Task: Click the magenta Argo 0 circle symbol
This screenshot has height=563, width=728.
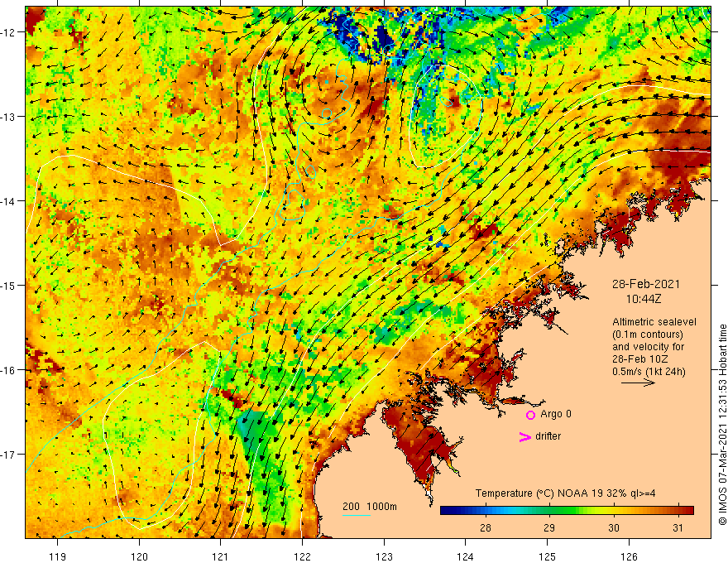Action: 530,415
